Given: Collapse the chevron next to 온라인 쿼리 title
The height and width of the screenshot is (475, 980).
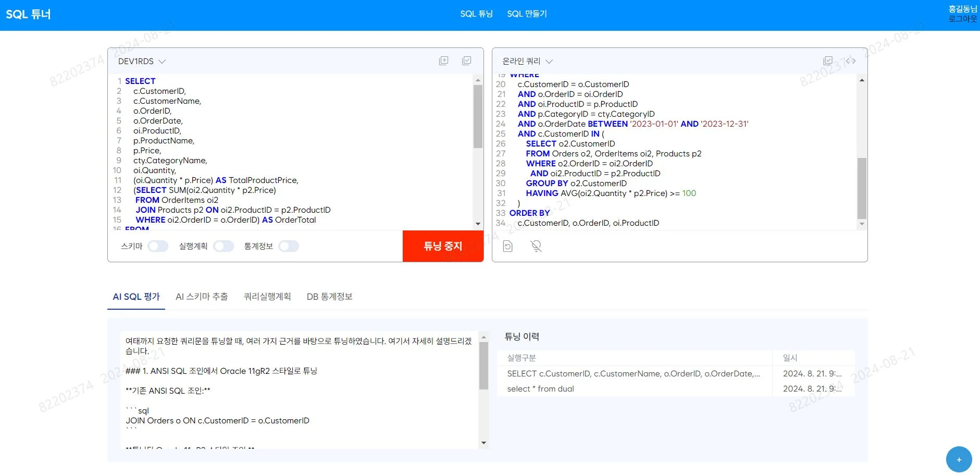Looking at the screenshot, I should (x=549, y=61).
